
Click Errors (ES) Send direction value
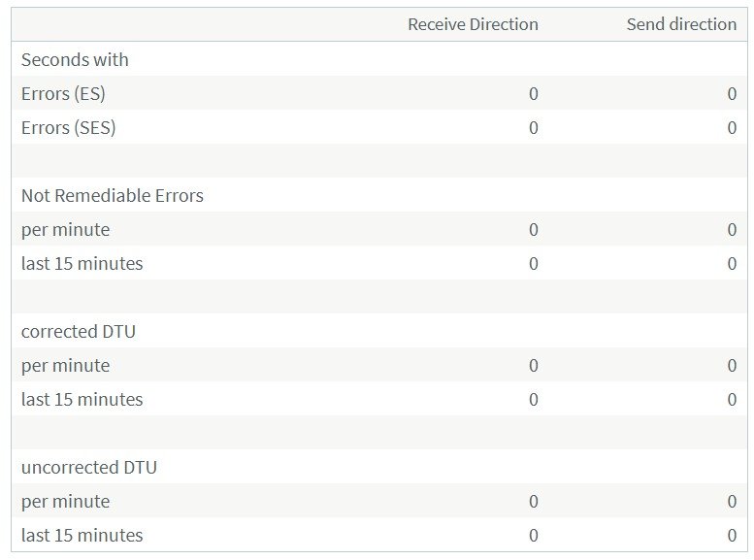[x=732, y=93]
